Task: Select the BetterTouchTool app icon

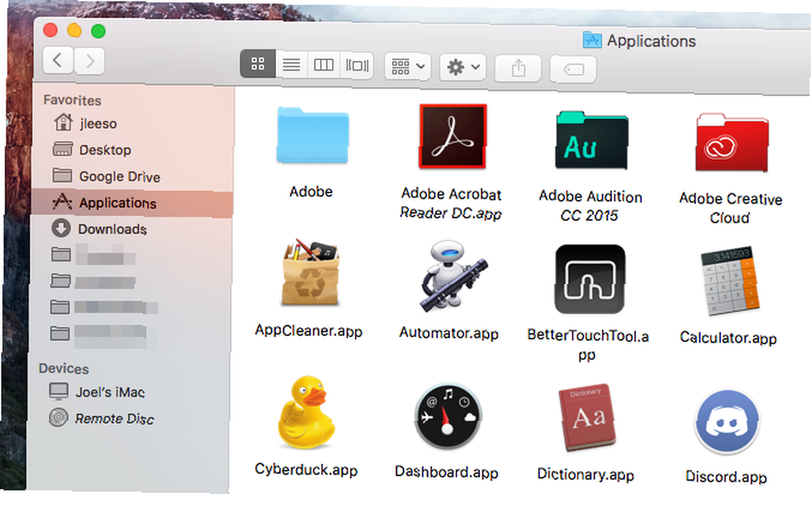Action: point(590,279)
